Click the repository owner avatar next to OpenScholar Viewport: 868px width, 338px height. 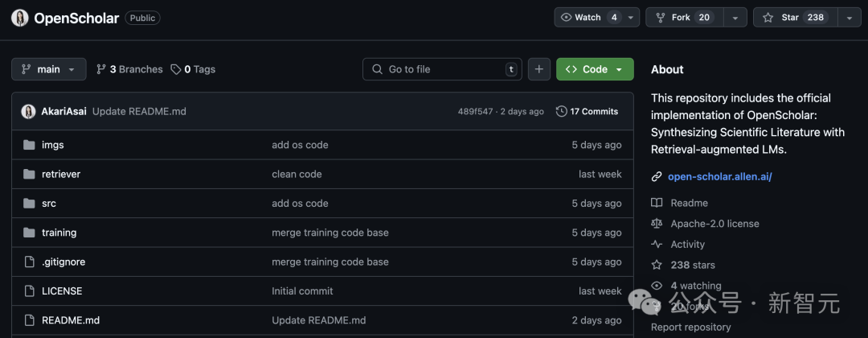pos(20,18)
